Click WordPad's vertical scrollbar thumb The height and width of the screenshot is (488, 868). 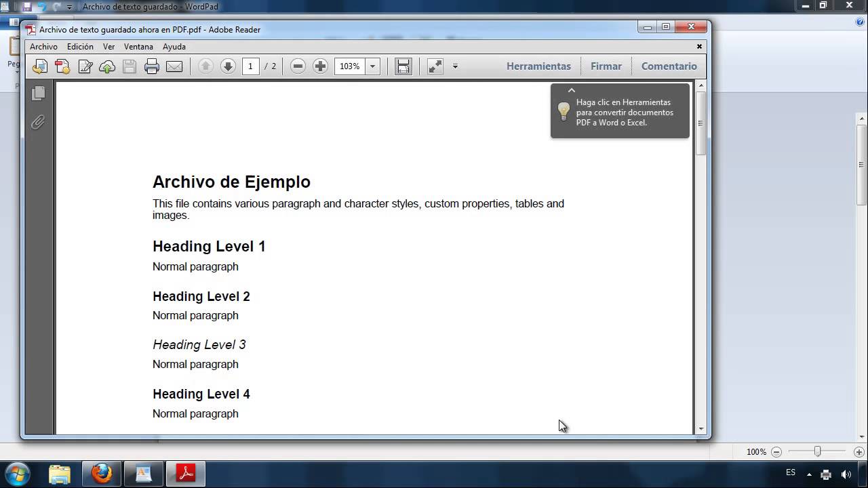[861, 165]
